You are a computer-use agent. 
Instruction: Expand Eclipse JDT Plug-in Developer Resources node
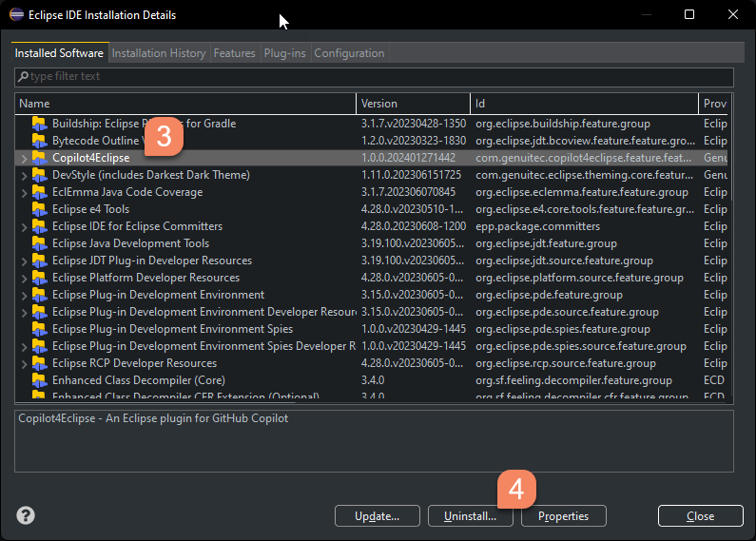click(24, 261)
